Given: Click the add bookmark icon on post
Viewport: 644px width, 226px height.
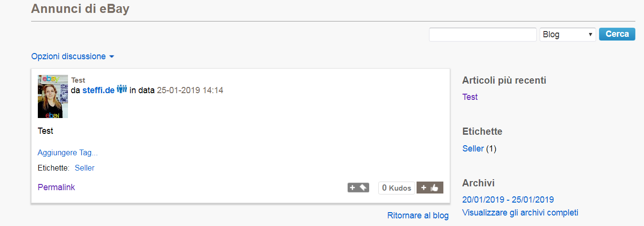Looking at the screenshot, I should click(x=358, y=188).
